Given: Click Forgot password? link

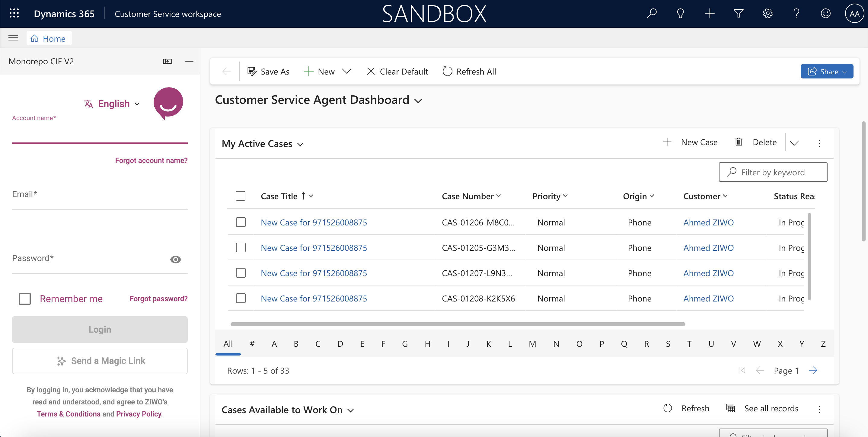Looking at the screenshot, I should point(159,298).
